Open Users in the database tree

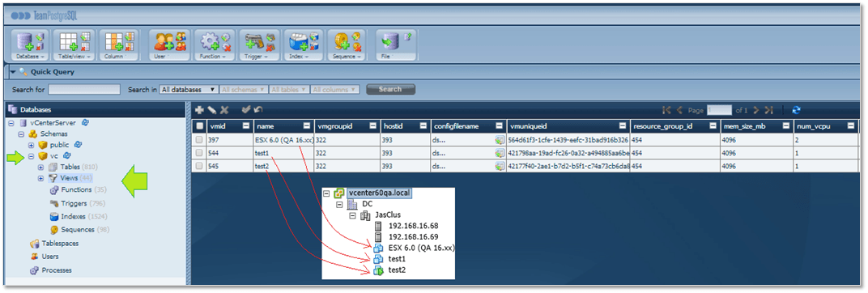click(x=50, y=257)
